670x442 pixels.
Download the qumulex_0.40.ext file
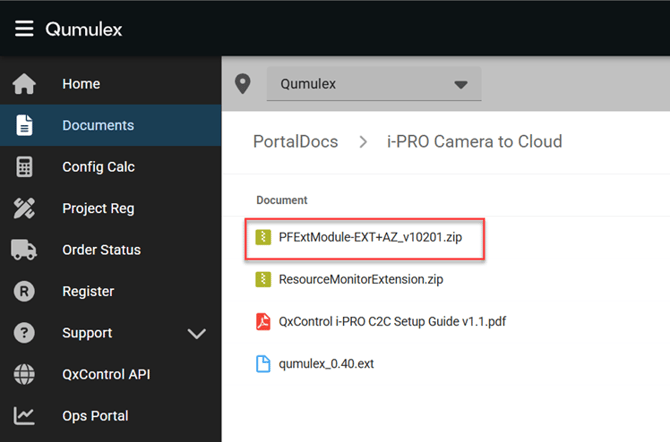327,363
